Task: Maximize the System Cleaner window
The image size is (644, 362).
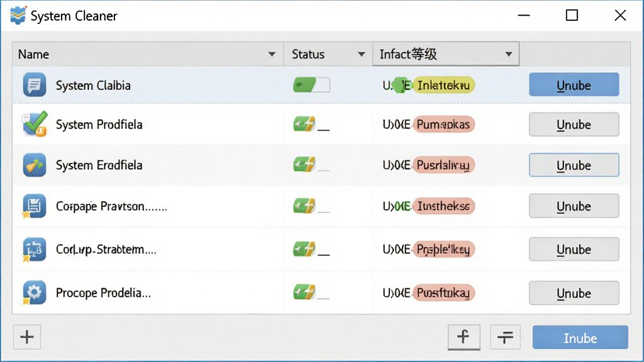Action: pos(572,16)
